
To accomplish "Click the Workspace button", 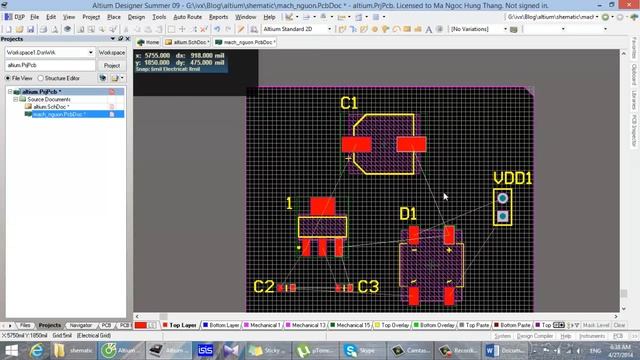I will click(112, 53).
